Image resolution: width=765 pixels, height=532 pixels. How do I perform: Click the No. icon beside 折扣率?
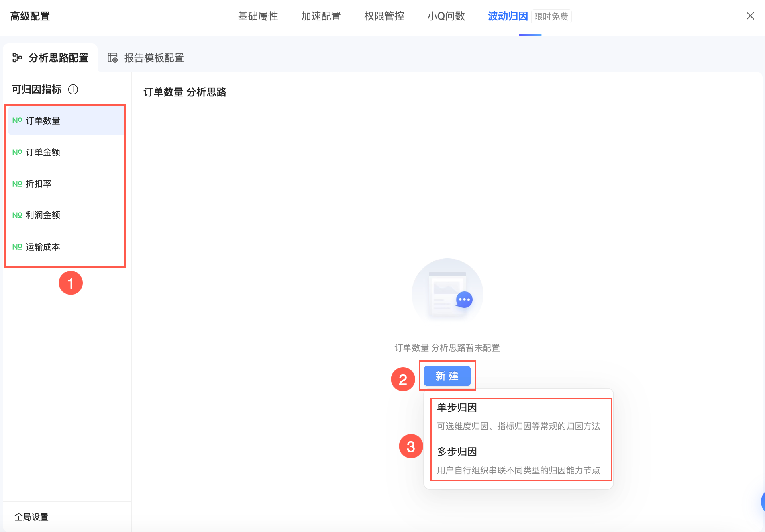click(17, 184)
